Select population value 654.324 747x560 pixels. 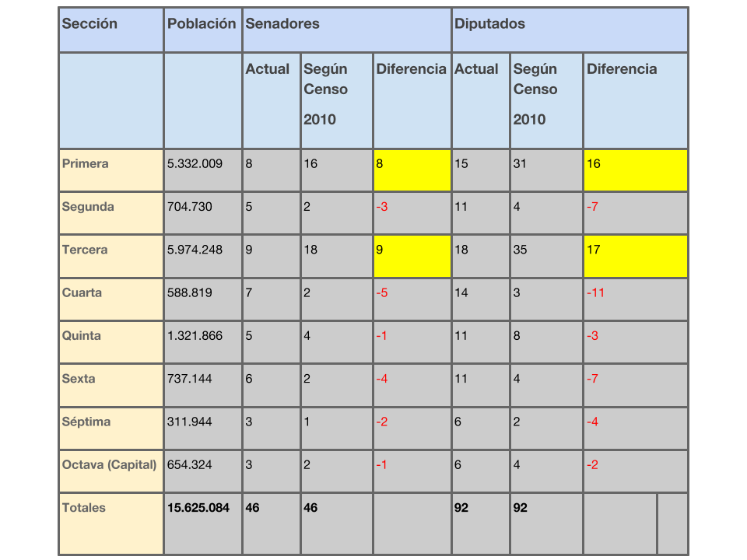pyautogui.click(x=190, y=465)
